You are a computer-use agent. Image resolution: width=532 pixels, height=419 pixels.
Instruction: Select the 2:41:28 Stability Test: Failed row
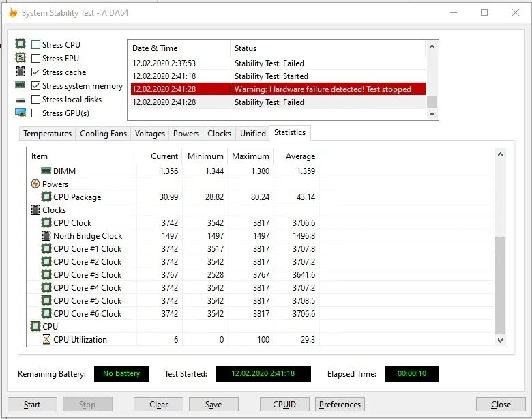click(x=278, y=102)
